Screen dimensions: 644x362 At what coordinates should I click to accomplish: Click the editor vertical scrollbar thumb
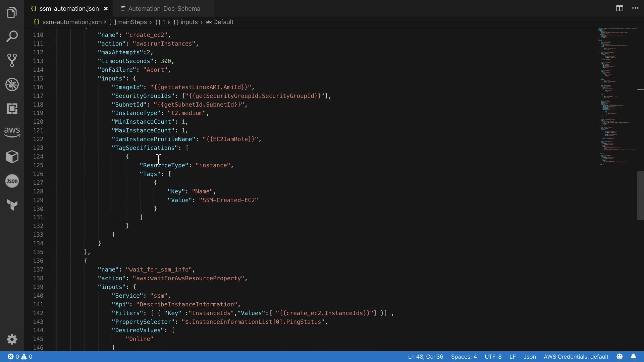pyautogui.click(x=640, y=195)
